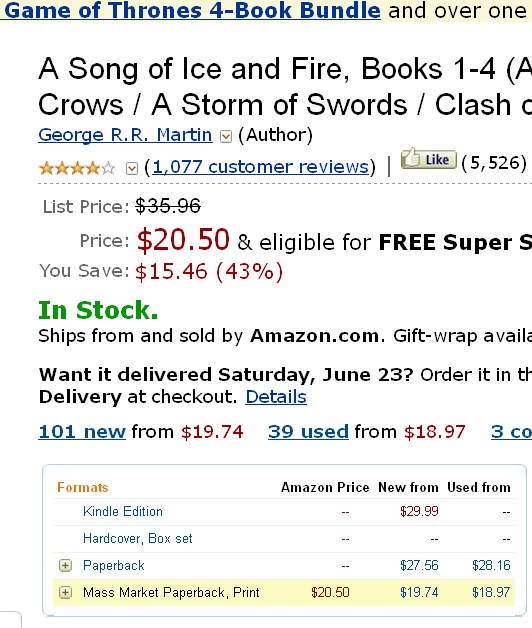Click the $18.97 used price in table
The width and height of the screenshot is (532, 628).
491,592
